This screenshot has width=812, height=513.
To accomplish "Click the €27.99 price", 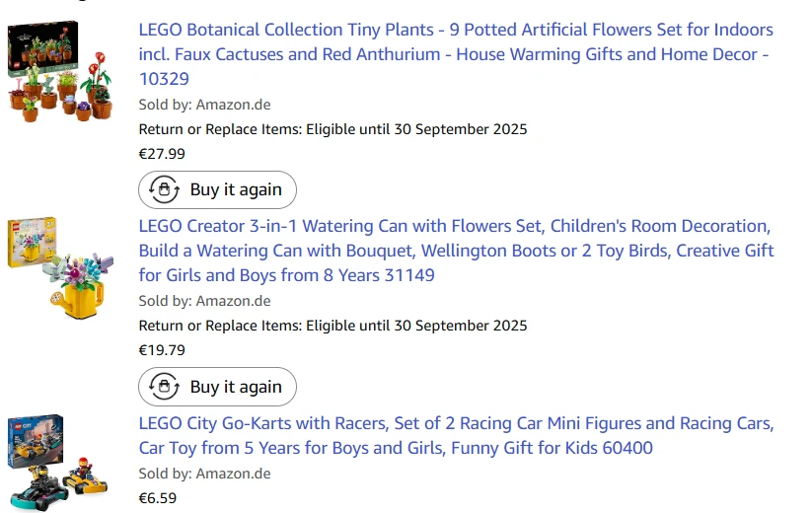I will pyautogui.click(x=162, y=153).
